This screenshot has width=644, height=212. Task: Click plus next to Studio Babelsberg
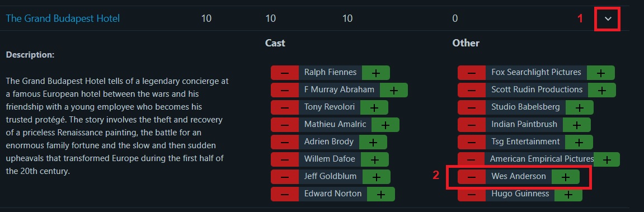click(580, 107)
